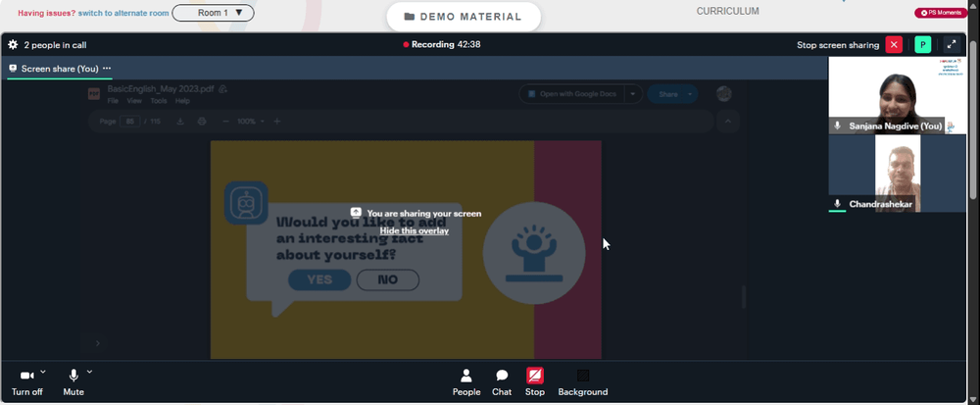
Task: Click the red stop screen sharing X button
Action: coord(894,45)
